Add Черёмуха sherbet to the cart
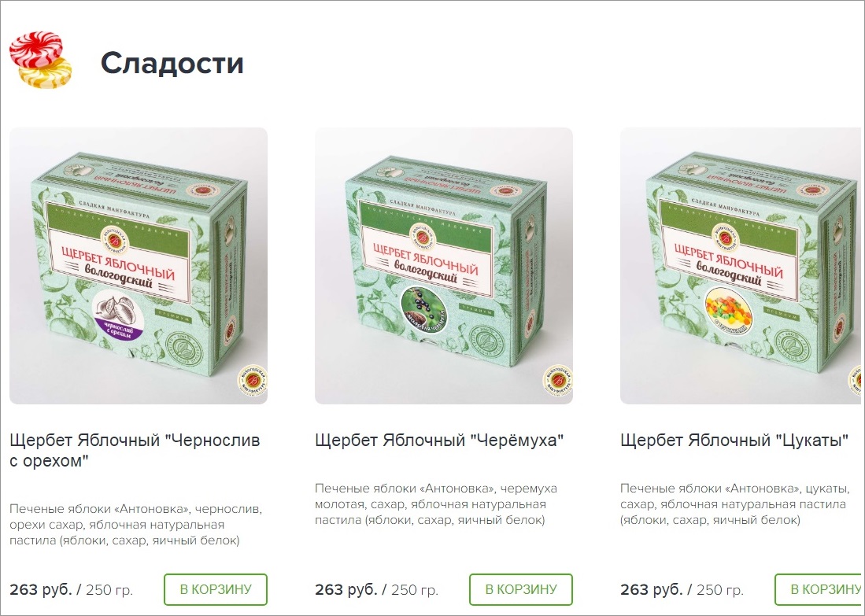 [x=521, y=589]
